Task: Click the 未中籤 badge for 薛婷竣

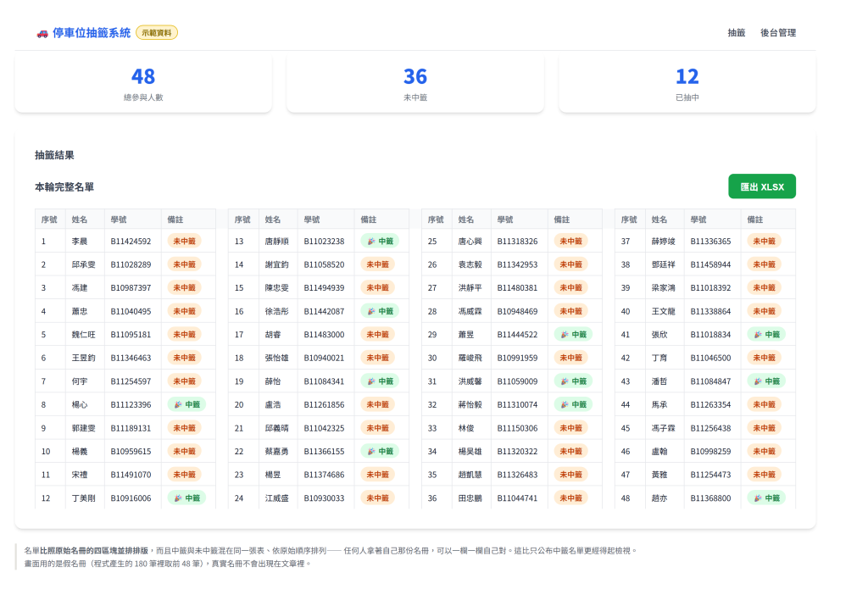Action: (764, 242)
